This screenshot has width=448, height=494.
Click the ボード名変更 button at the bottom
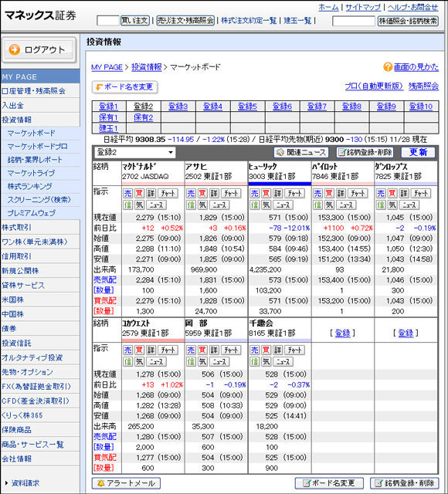tap(329, 483)
